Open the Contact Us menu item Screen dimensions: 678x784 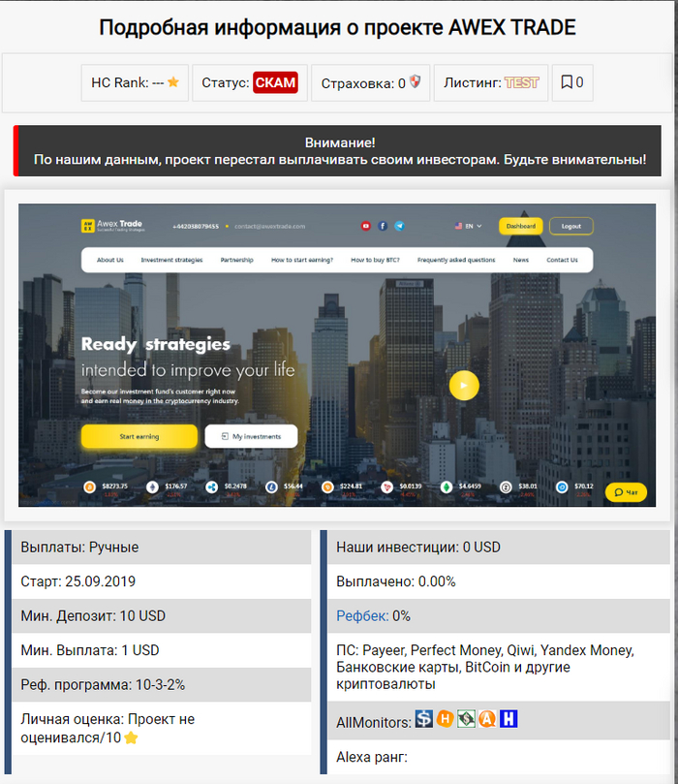point(562,260)
